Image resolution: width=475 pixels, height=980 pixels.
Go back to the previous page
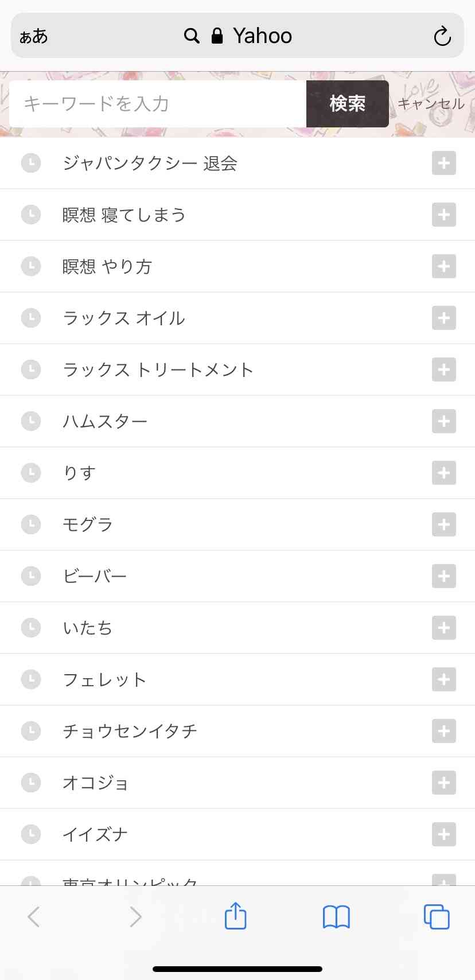pyautogui.click(x=34, y=916)
